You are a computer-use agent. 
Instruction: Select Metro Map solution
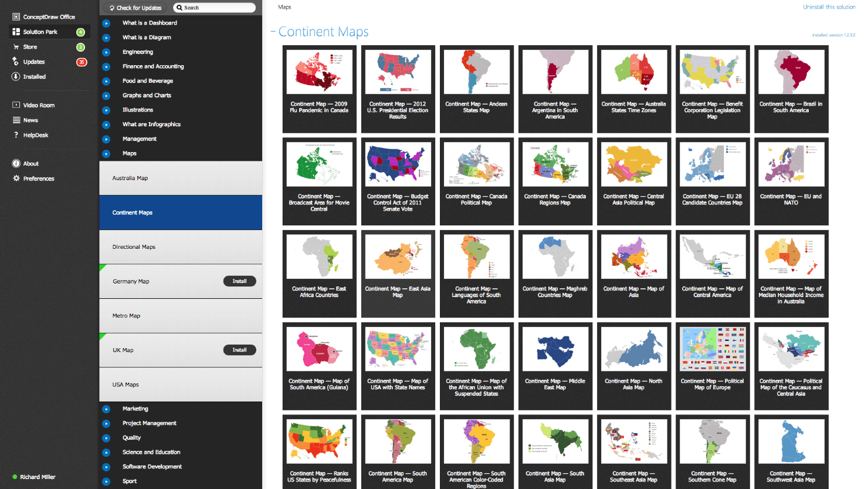click(x=181, y=316)
